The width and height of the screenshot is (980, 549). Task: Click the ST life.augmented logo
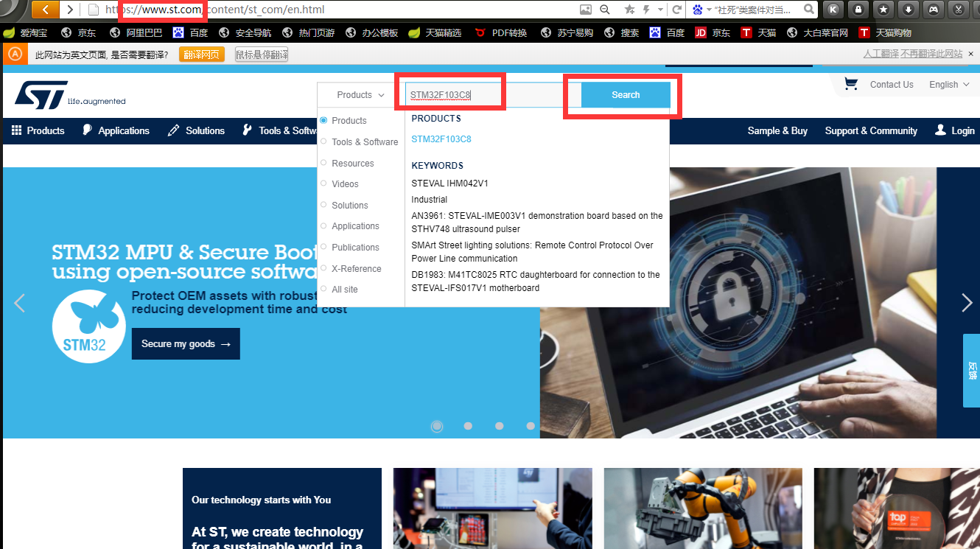(70, 95)
